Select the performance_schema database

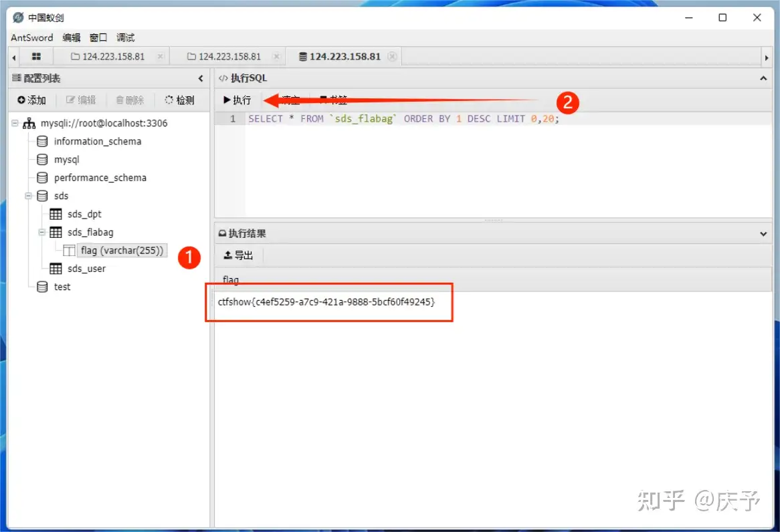tap(100, 178)
